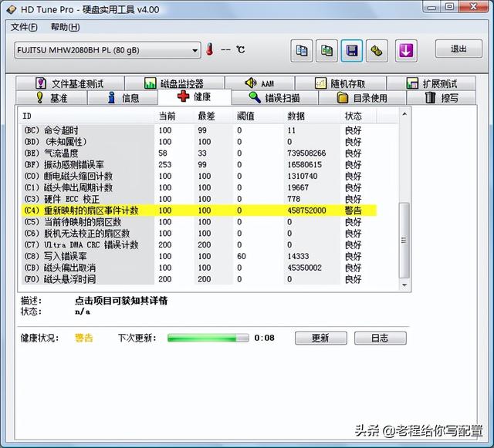Viewport: 494px width, 448px height.
Task: Switch to the 文件基准测试 tab
Action: tap(70, 83)
